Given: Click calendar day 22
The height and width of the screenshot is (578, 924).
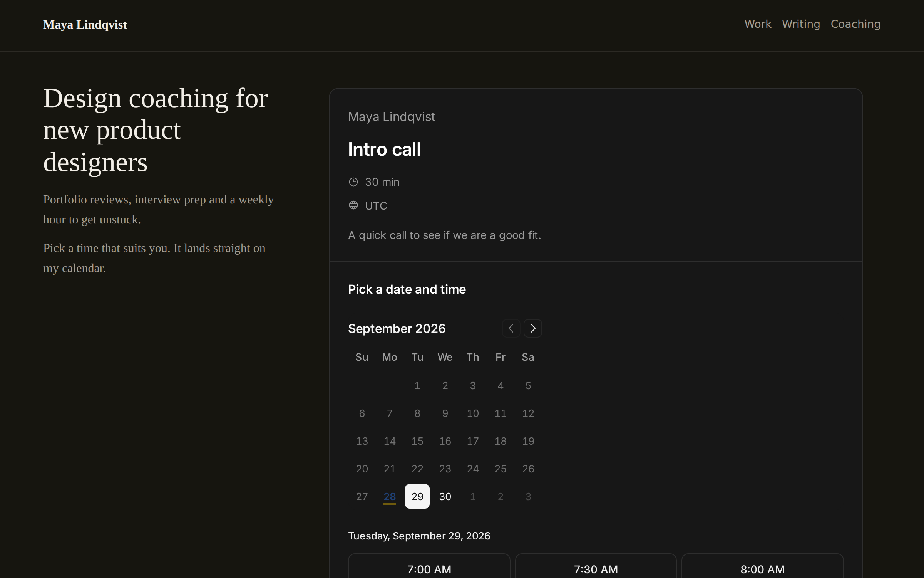Looking at the screenshot, I should (x=417, y=469).
